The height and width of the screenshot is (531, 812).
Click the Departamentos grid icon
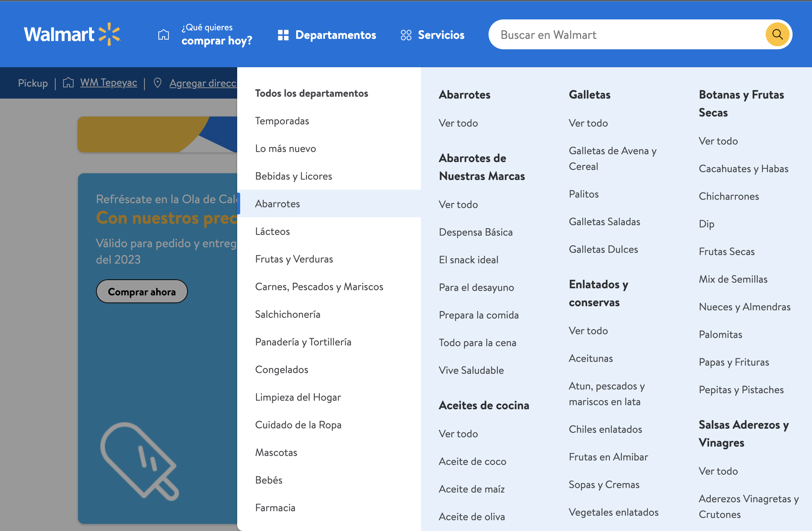point(283,35)
